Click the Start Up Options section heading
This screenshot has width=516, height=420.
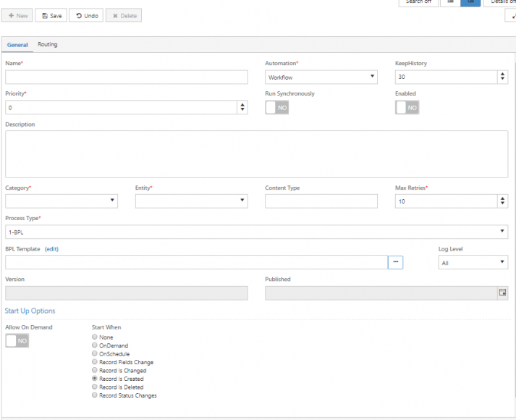point(30,311)
